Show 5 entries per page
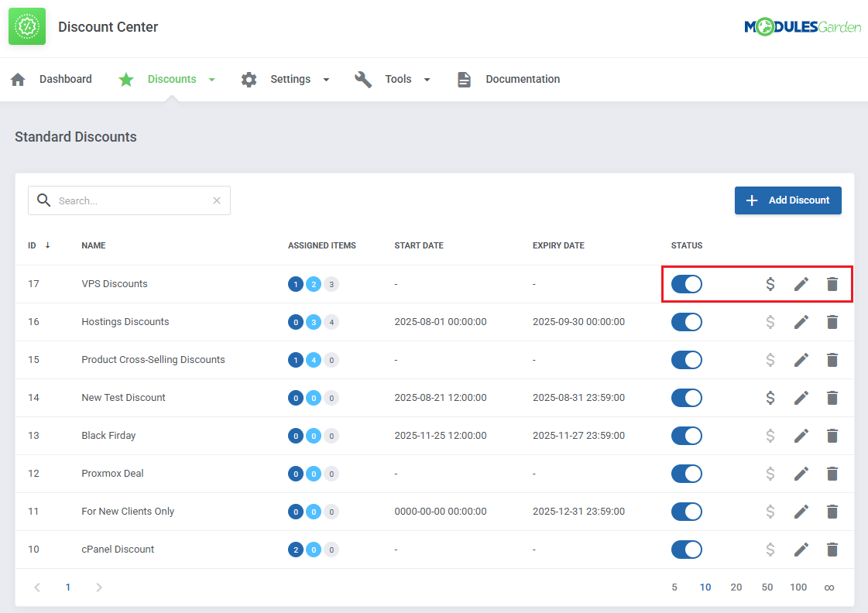Image resolution: width=868 pixels, height=613 pixels. click(674, 587)
